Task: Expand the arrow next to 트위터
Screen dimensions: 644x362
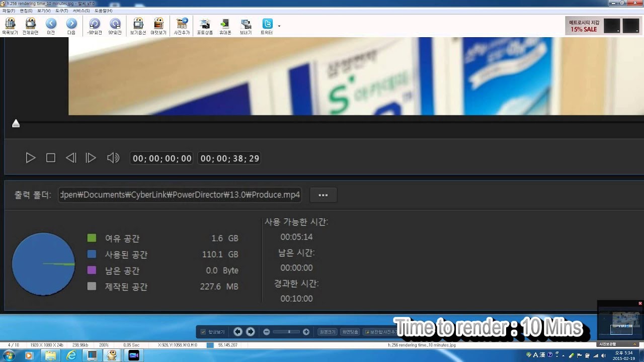Action: [279, 26]
